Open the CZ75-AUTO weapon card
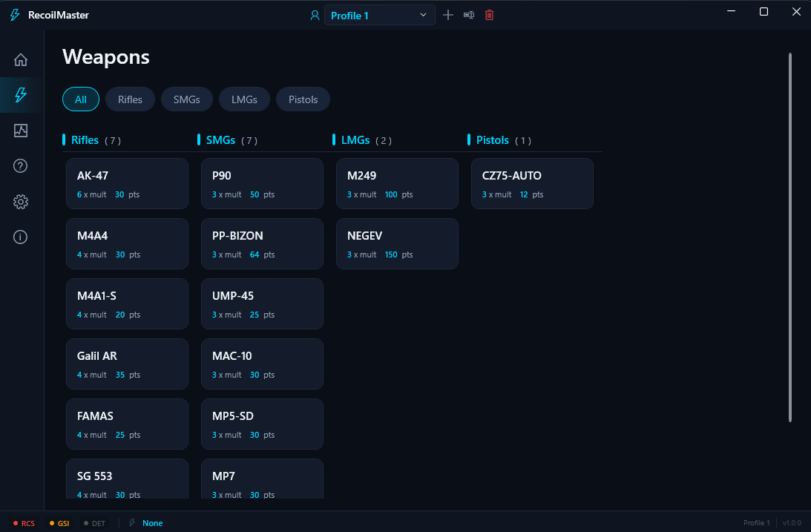The image size is (811, 532). (532, 183)
